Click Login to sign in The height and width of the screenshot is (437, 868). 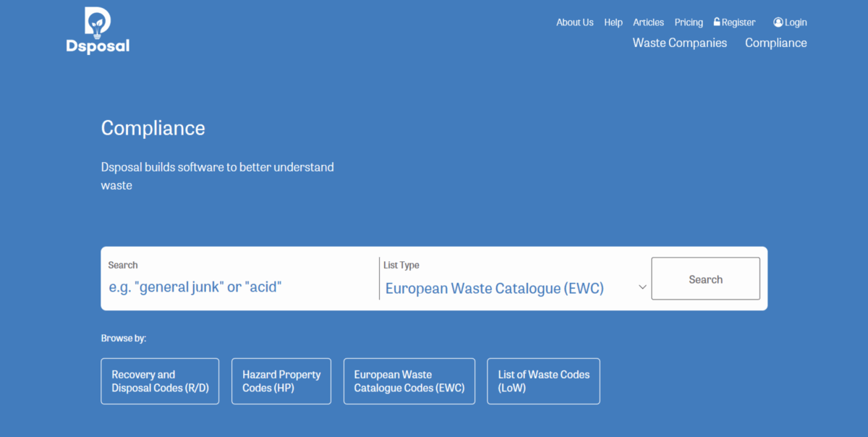(794, 22)
